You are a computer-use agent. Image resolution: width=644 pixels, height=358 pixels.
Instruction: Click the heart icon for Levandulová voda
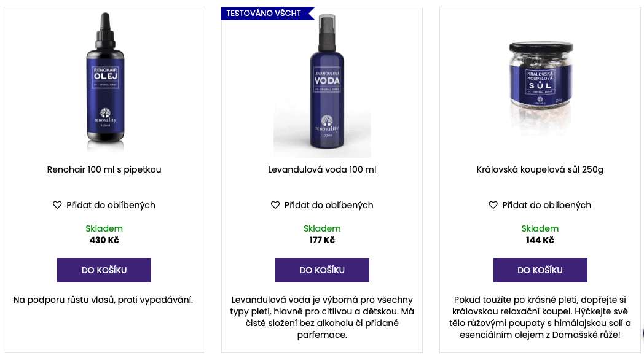tap(275, 205)
